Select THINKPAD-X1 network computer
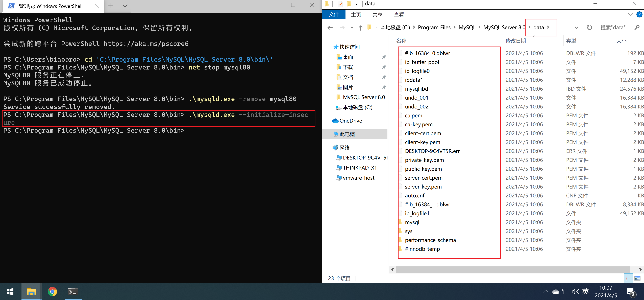The width and height of the screenshot is (644, 300). (359, 168)
